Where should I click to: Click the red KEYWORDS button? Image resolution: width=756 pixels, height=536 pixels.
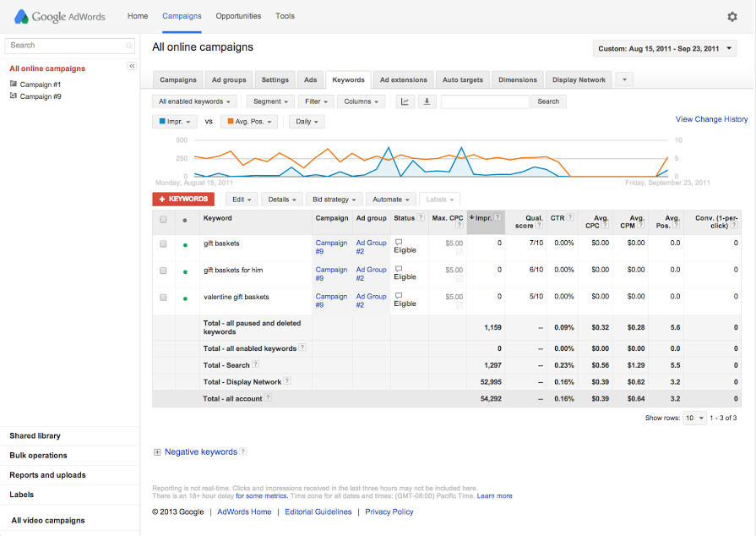pyautogui.click(x=183, y=199)
